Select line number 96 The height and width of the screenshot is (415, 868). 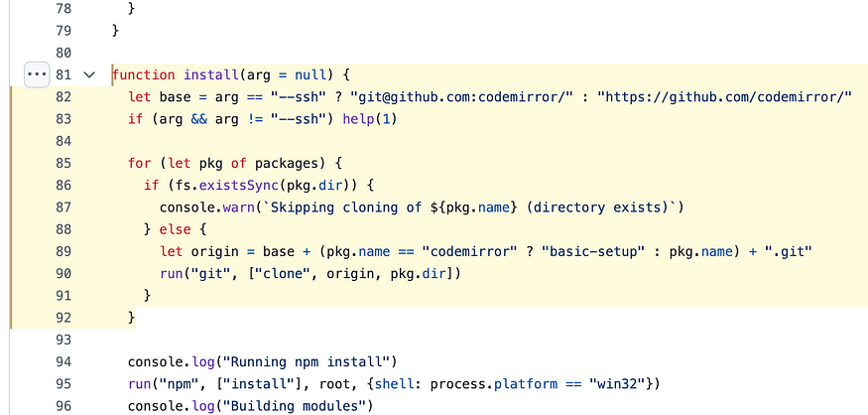point(63,406)
